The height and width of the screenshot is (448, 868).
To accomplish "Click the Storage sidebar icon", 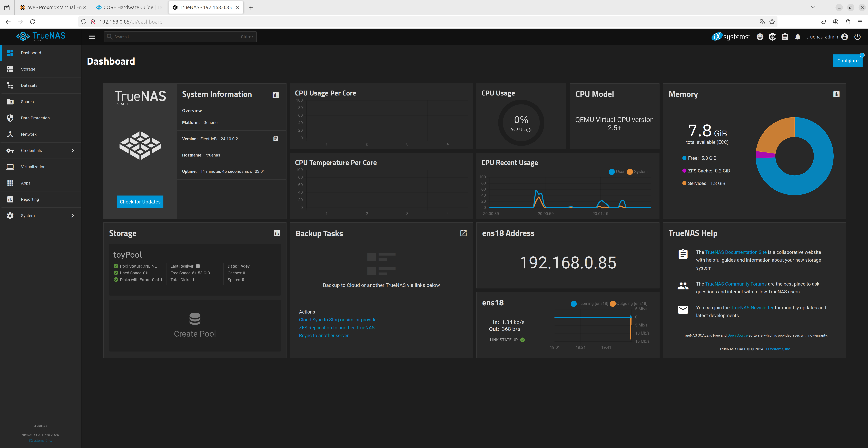I will [x=10, y=69].
